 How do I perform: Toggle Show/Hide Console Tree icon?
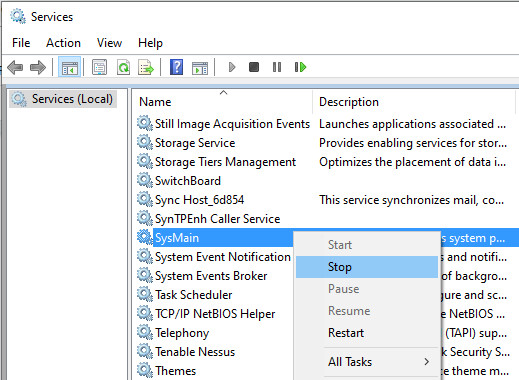click(69, 68)
